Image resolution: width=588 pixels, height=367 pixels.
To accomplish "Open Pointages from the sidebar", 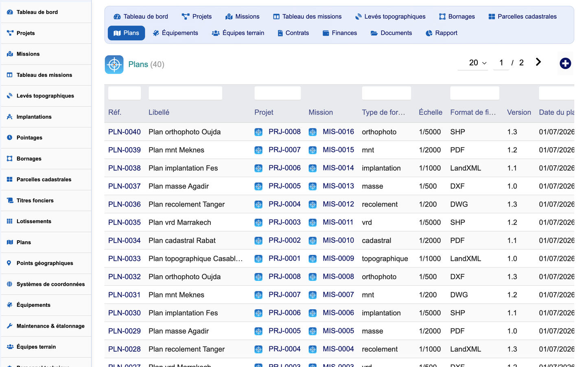I will tap(46, 138).
